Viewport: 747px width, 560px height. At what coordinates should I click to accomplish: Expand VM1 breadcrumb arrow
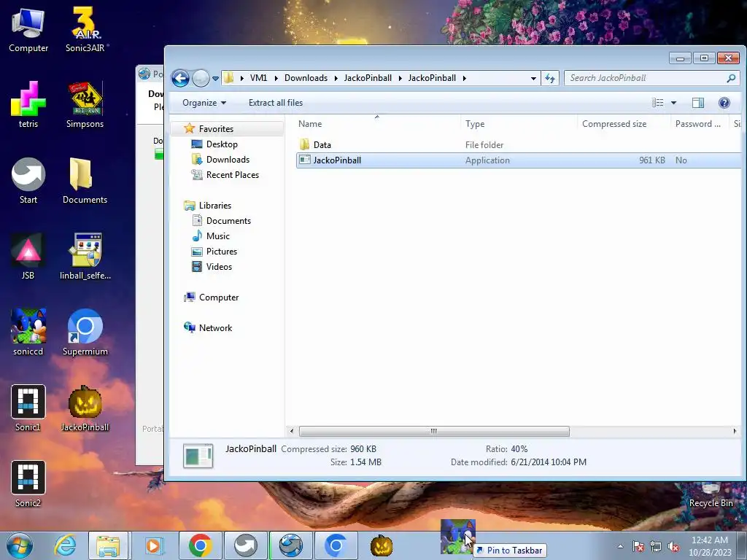[276, 78]
